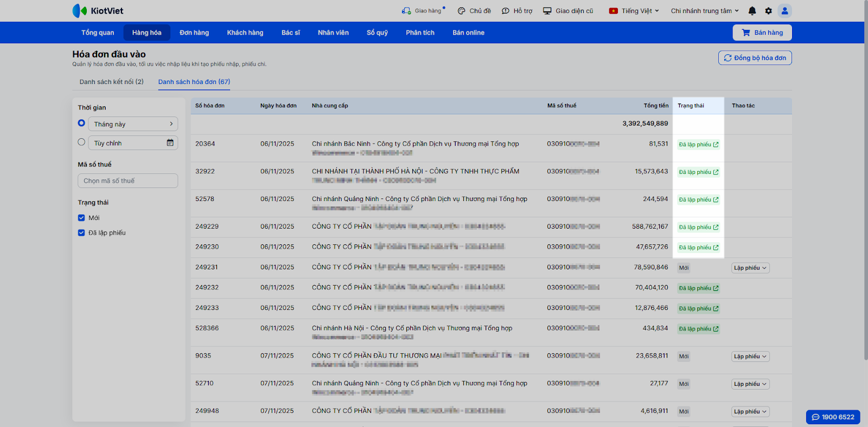Open the Giao hàng delivery icon
This screenshot has width=868, height=427.
click(406, 11)
